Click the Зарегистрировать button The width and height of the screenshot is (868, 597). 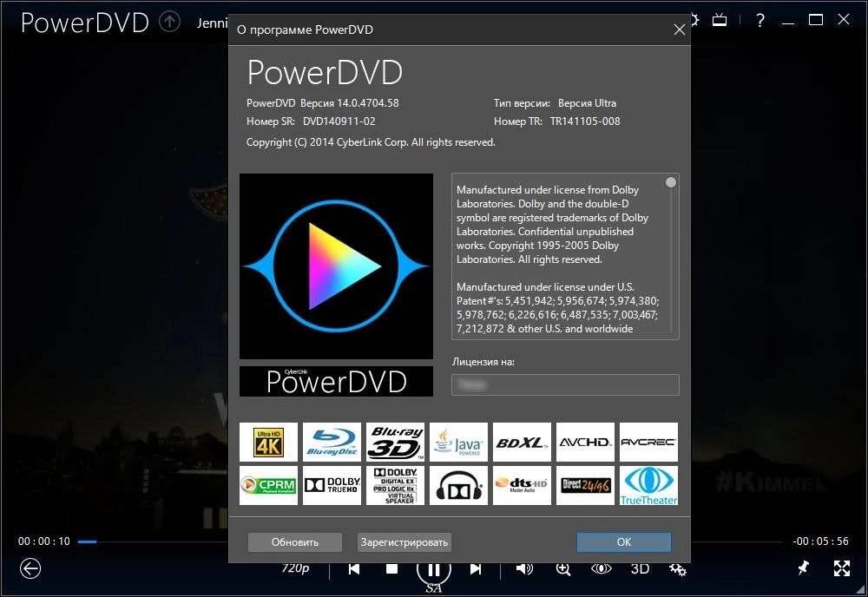tap(404, 542)
